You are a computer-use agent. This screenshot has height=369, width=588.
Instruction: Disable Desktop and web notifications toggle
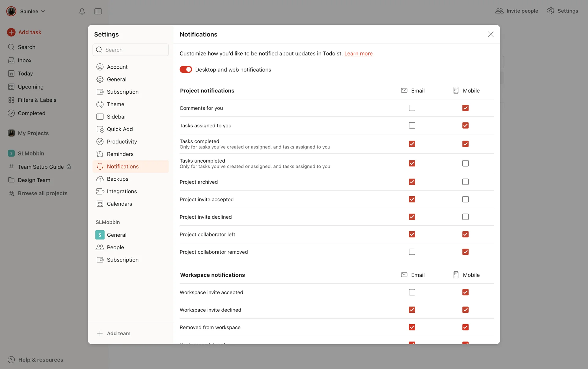pos(186,70)
